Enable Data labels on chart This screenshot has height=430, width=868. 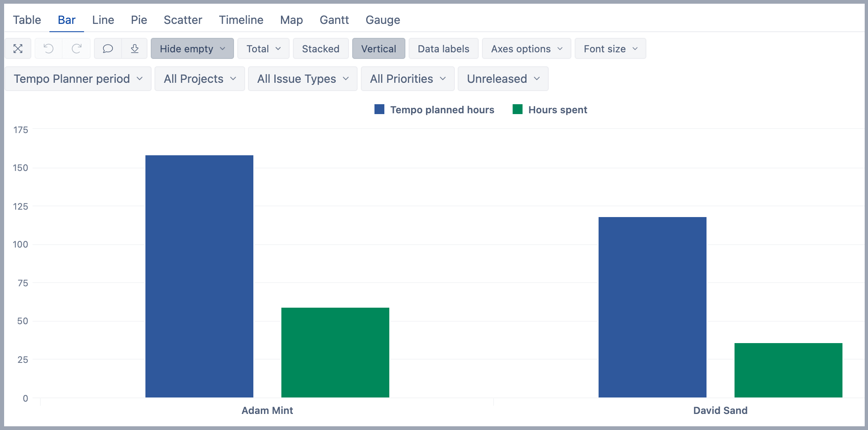pos(443,49)
